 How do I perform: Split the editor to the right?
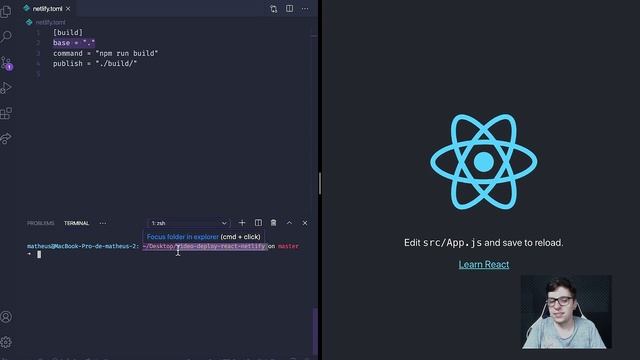(x=289, y=9)
